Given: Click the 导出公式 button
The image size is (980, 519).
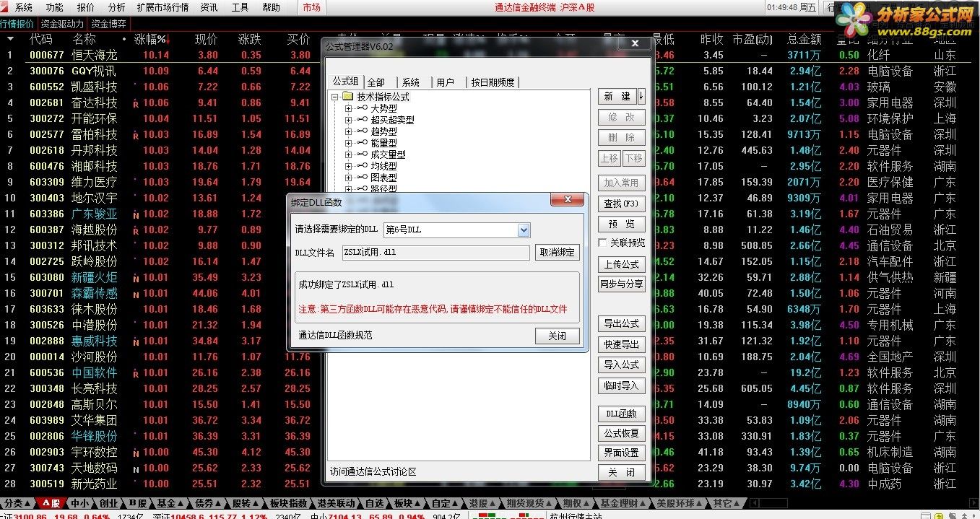Looking at the screenshot, I should click(621, 323).
